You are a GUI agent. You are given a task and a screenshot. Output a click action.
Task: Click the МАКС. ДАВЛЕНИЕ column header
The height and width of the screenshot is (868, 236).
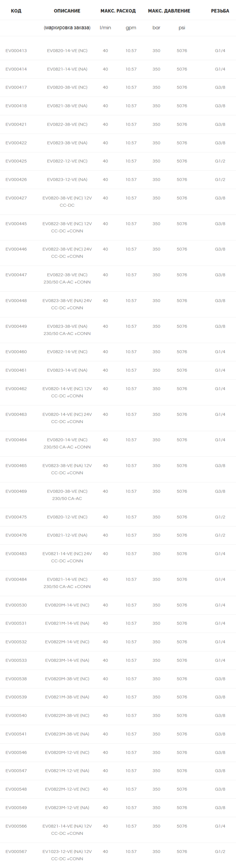tap(169, 11)
